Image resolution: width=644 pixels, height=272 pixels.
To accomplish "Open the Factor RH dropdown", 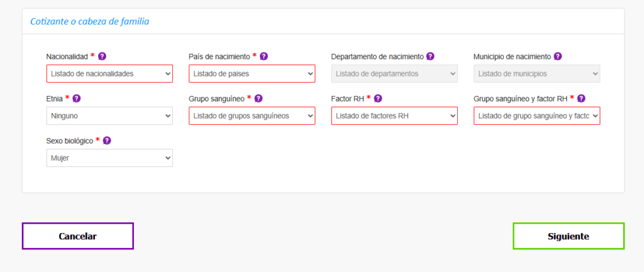I will [x=394, y=116].
